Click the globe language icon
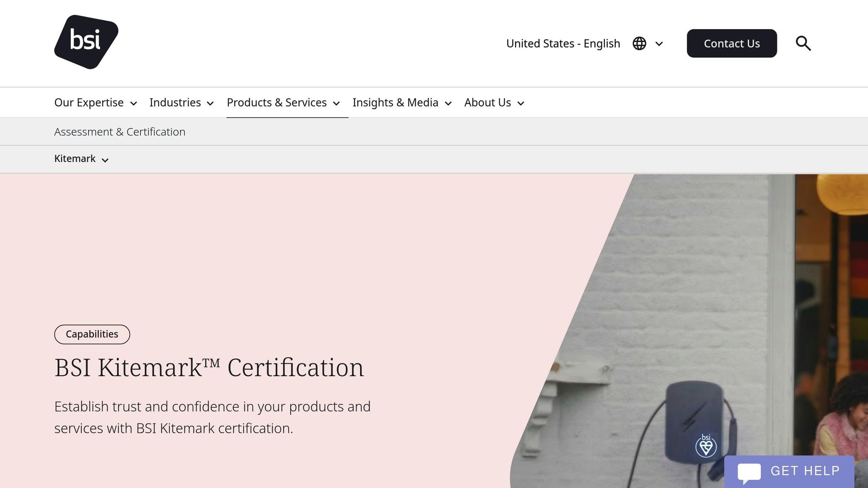This screenshot has width=868, height=488. click(639, 43)
